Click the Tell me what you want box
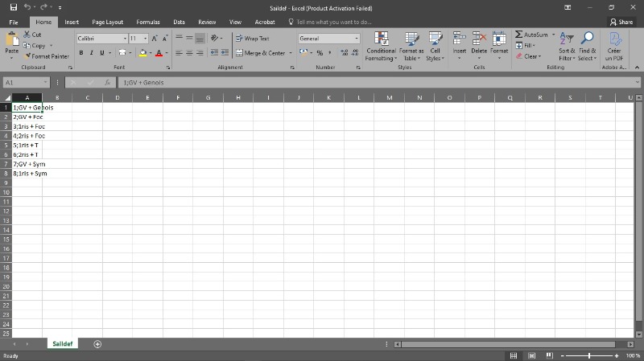Screen dimensions: 644x361 [x=330, y=23]
